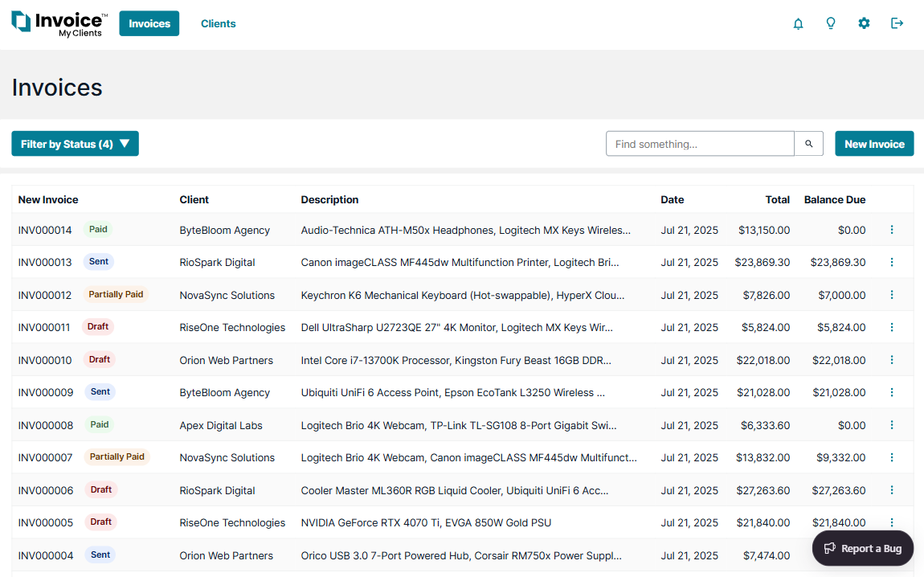Viewport: 924px width, 577px height.
Task: Open row actions for invoice INV000004
Action: (x=892, y=554)
